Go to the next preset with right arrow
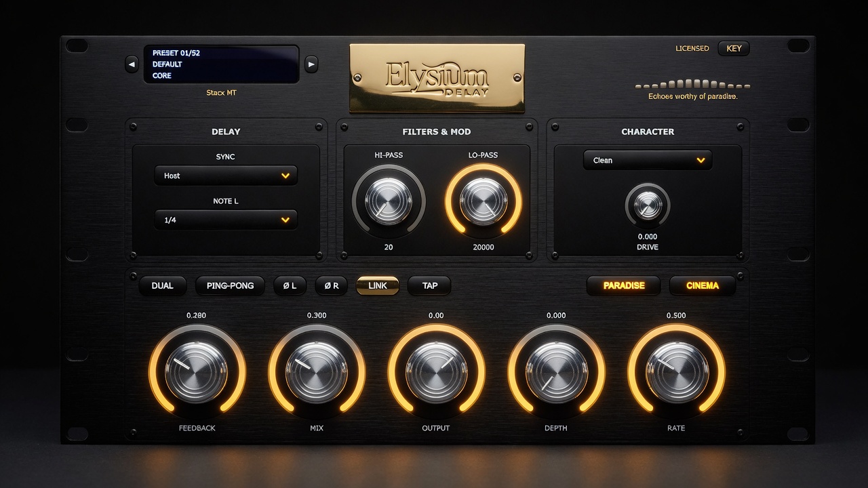868x488 pixels. click(311, 64)
